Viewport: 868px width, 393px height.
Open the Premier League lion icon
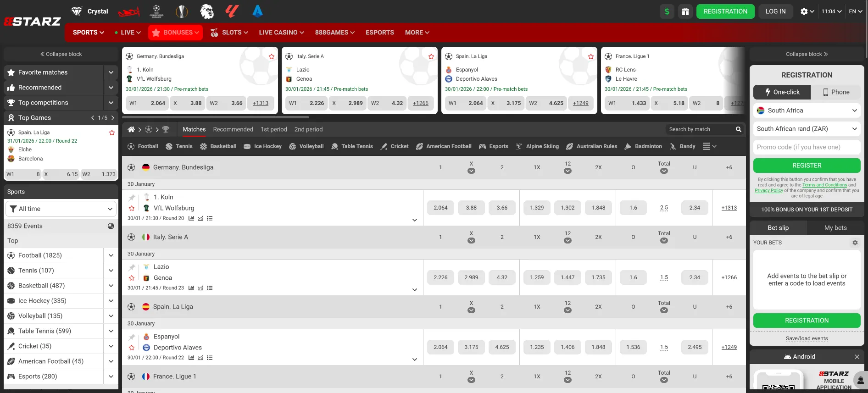click(207, 11)
